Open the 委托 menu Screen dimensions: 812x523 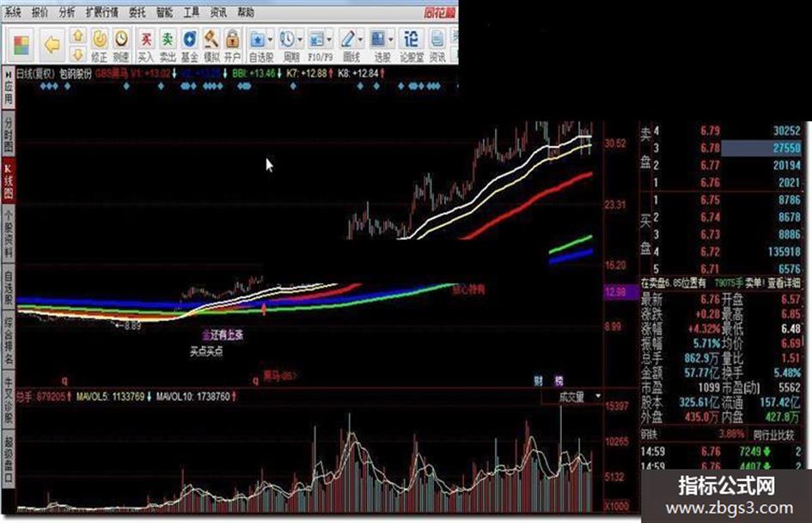tap(137, 12)
